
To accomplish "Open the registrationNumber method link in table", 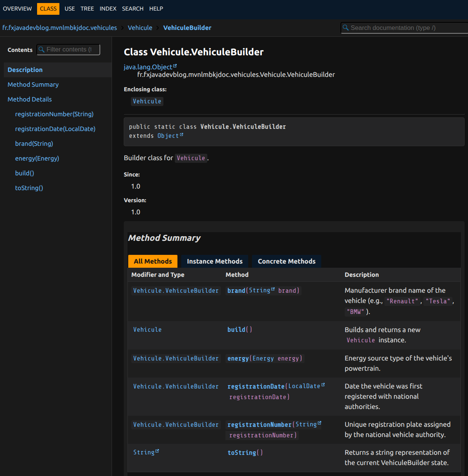I will (260, 425).
